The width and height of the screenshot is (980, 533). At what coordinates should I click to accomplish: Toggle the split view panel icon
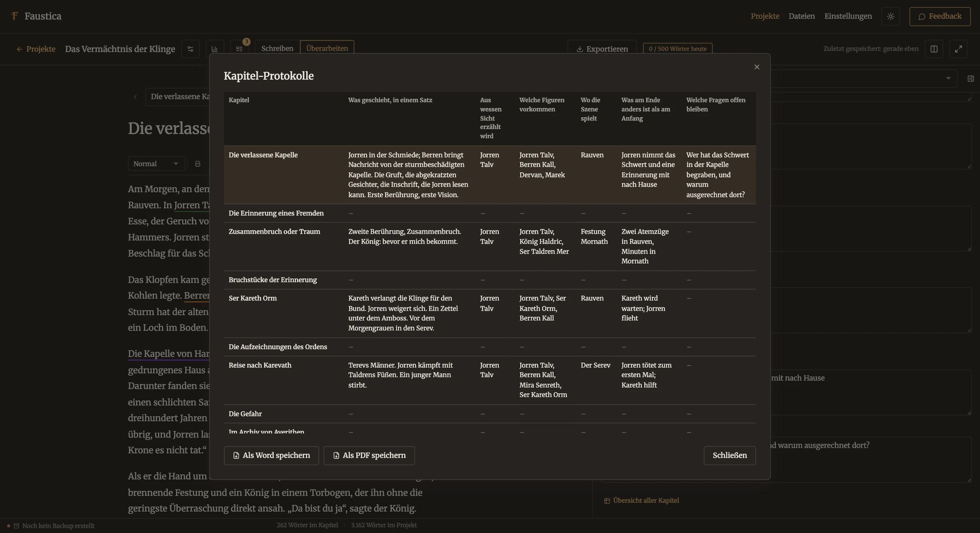(x=934, y=49)
